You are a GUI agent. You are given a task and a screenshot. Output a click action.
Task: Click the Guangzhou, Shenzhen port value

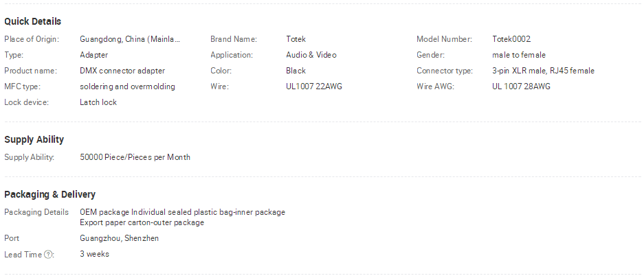(119, 238)
